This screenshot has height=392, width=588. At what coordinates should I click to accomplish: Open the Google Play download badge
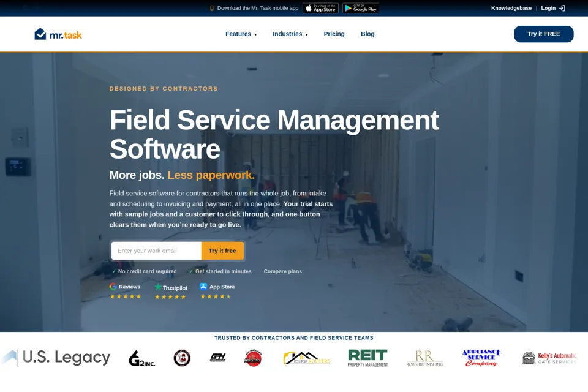click(x=361, y=8)
